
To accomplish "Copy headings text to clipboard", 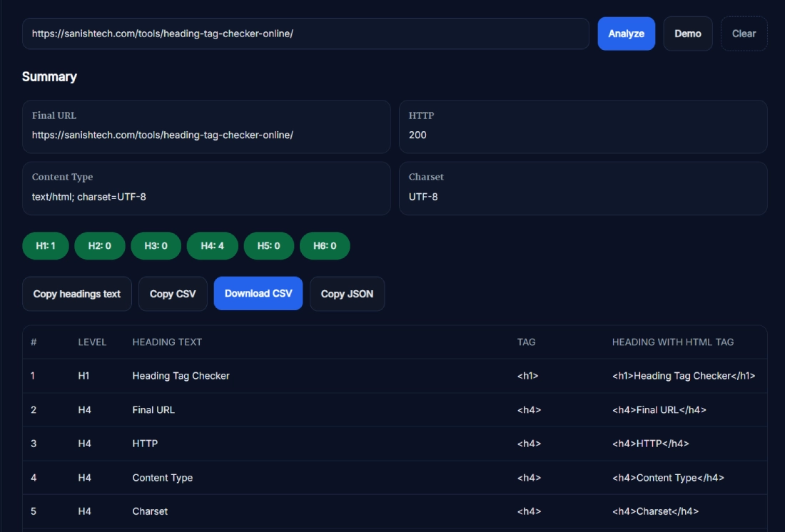I will 77,294.
